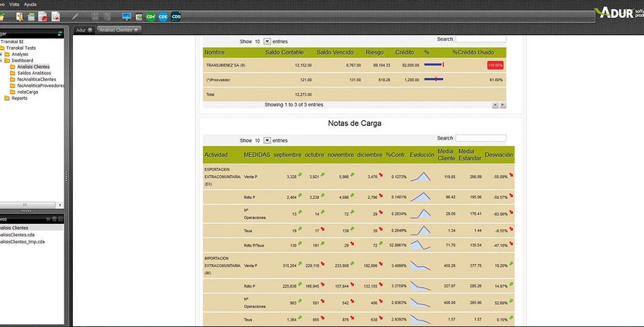644x327 pixels.
Task: Open the Show entries dropdown in the top table
Action: pos(267,42)
